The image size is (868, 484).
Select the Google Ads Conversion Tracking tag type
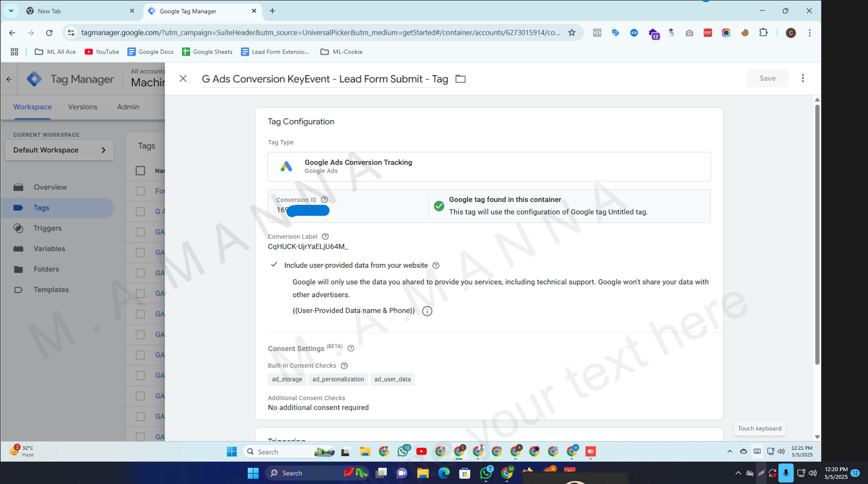[489, 167]
